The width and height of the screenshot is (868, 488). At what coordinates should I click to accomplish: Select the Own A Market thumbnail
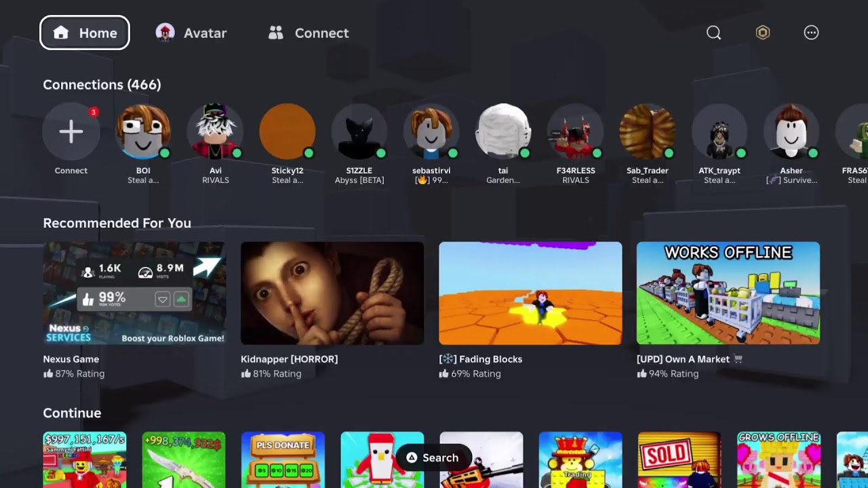pos(728,293)
